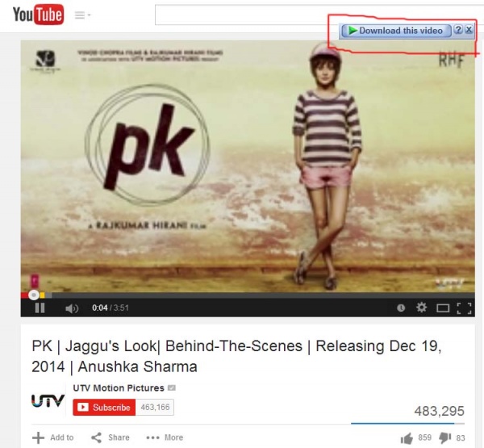The width and height of the screenshot is (484, 448).
Task: Click the YouTube logo
Action: [x=38, y=15]
